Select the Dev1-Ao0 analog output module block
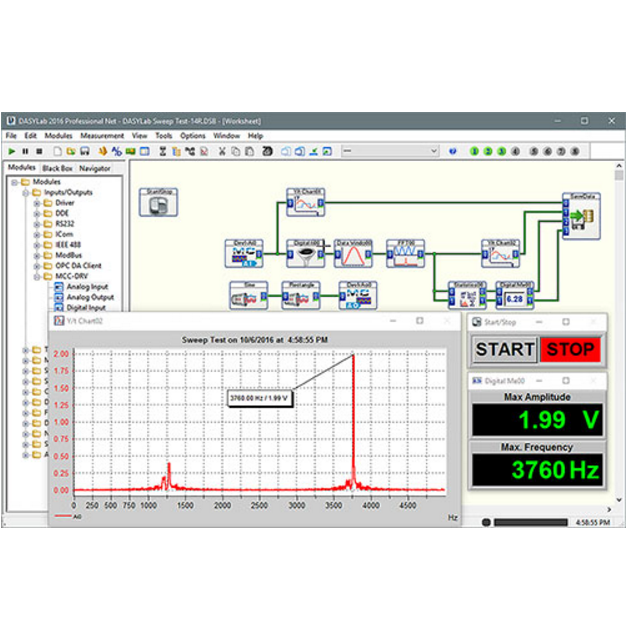The width and height of the screenshot is (635, 635). pyautogui.click(x=358, y=296)
